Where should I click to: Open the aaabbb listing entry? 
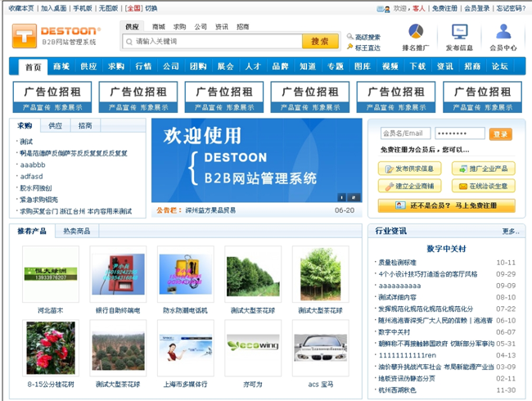click(x=33, y=164)
